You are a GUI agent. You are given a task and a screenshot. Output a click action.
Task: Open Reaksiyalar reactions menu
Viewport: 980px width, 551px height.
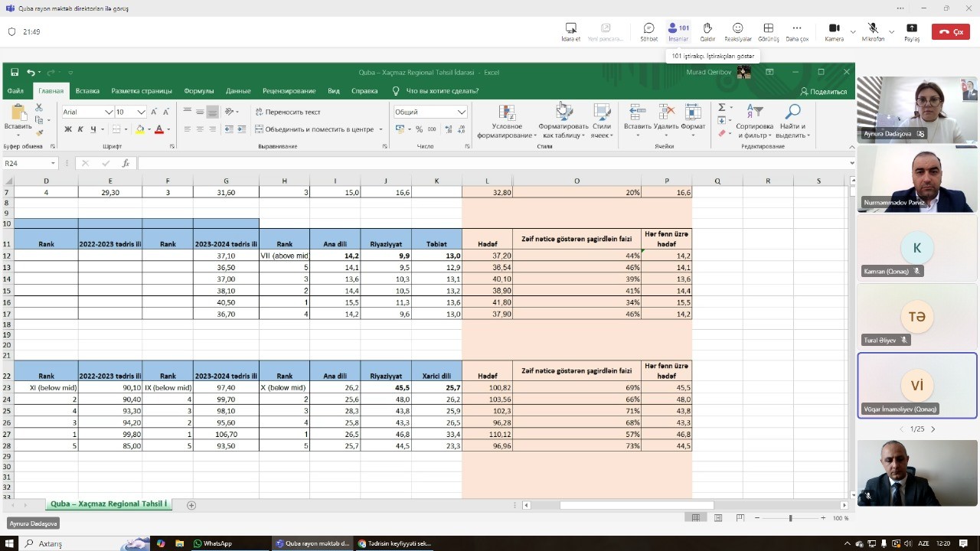[x=737, y=31]
